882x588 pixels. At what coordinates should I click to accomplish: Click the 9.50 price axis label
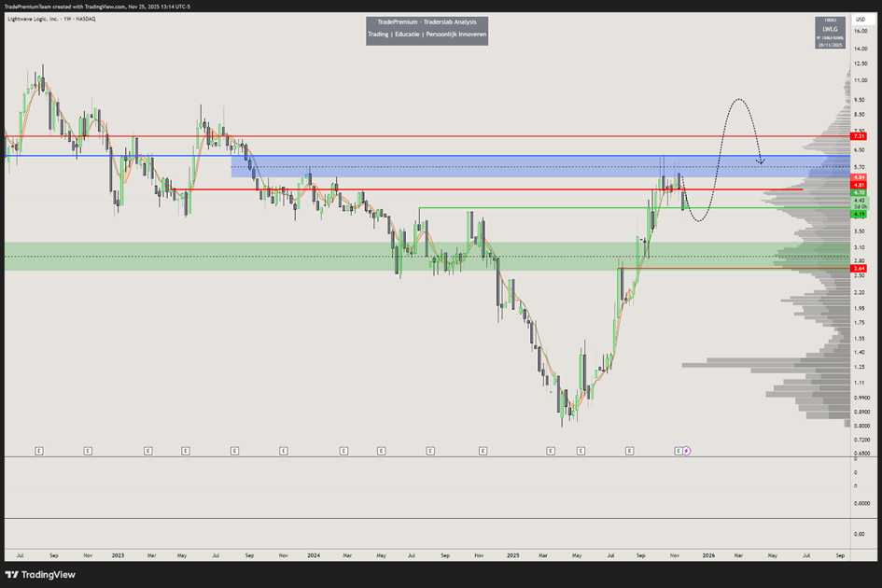(860, 100)
